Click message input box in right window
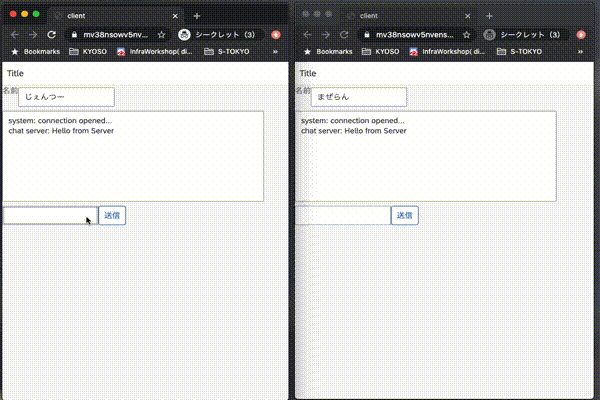The image size is (600, 400). (343, 216)
